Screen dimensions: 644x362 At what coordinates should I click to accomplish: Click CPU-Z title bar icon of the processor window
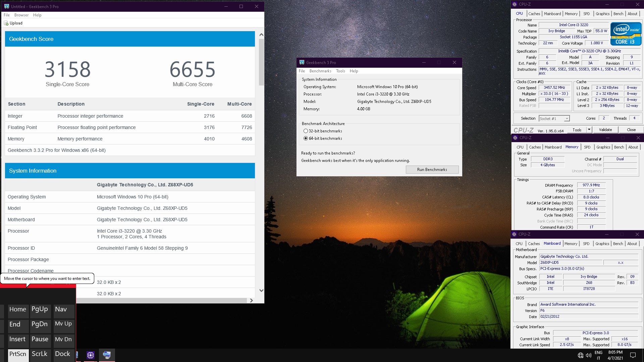pos(515,4)
